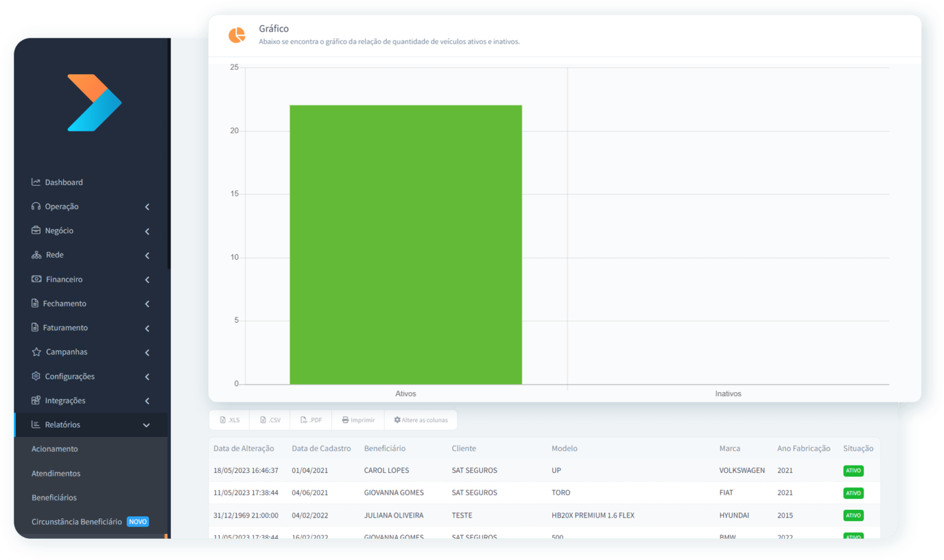
Task: Click the Rede network icon
Action: point(37,255)
